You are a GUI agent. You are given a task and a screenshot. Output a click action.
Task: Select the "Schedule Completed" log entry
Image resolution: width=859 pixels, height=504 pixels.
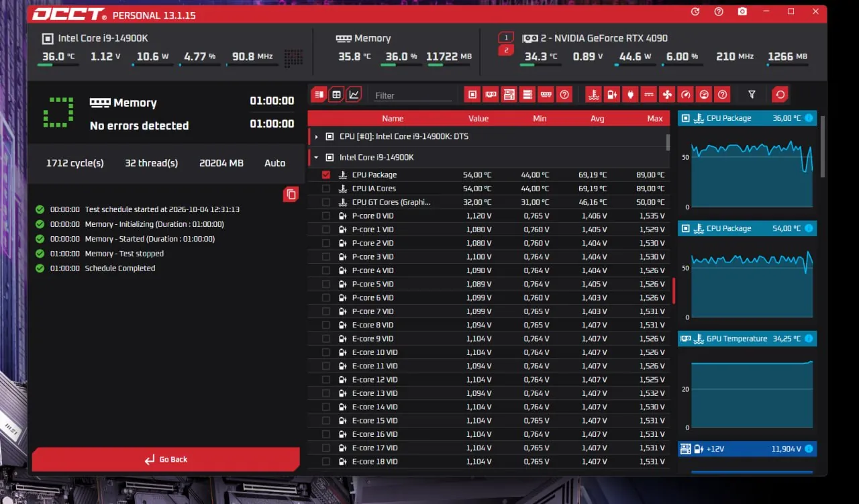coord(120,268)
